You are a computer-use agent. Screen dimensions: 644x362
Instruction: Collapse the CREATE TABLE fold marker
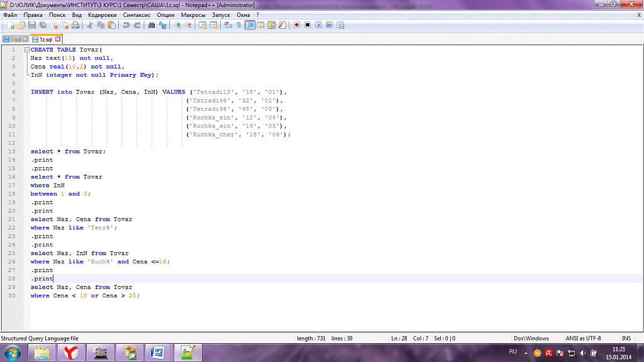click(x=26, y=50)
